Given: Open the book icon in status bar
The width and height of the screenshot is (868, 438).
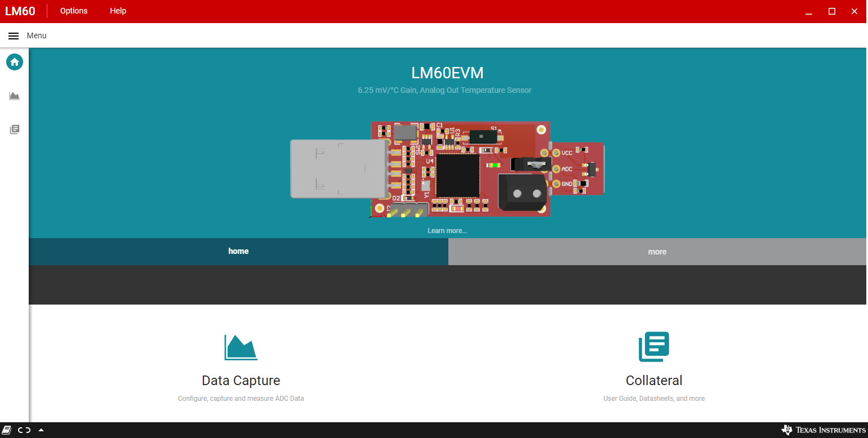Looking at the screenshot, I should click(x=7, y=430).
